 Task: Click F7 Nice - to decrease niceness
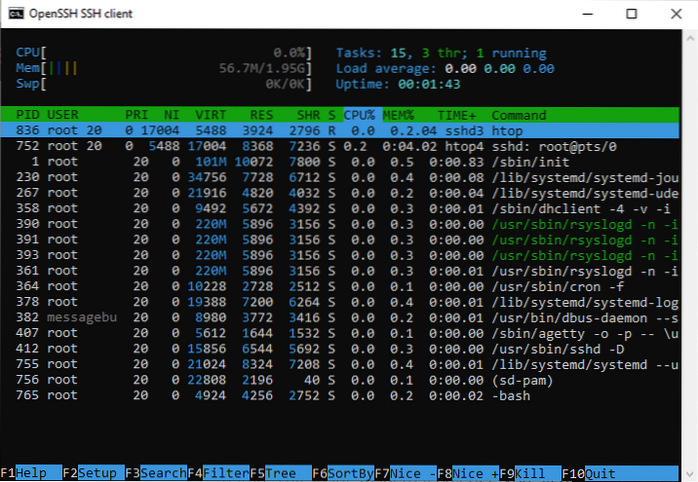pos(410,472)
